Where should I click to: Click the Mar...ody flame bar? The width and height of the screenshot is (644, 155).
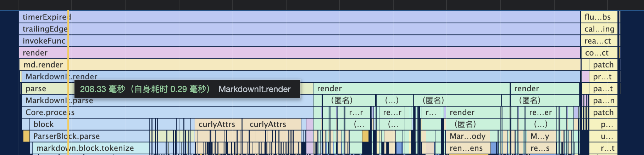(x=467, y=136)
